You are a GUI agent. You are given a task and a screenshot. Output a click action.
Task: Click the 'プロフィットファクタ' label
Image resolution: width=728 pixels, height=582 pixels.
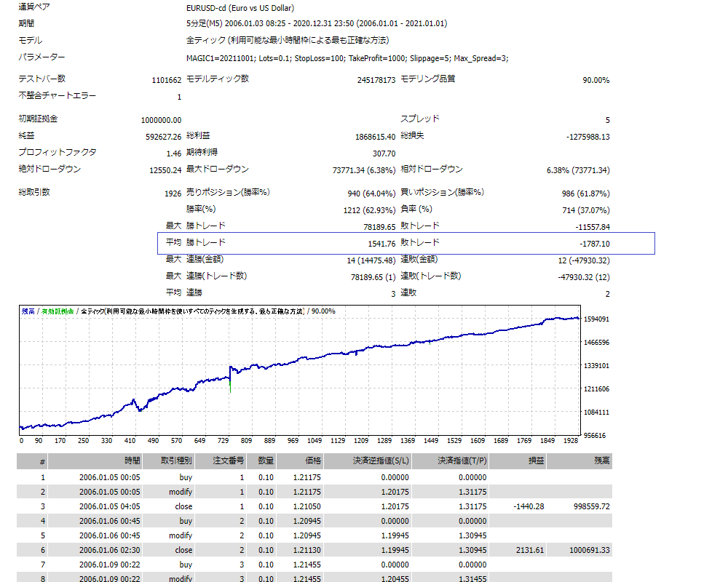pos(57,152)
